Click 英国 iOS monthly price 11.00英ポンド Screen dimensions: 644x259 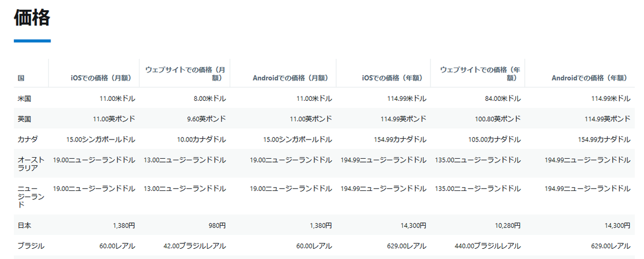[114, 119]
